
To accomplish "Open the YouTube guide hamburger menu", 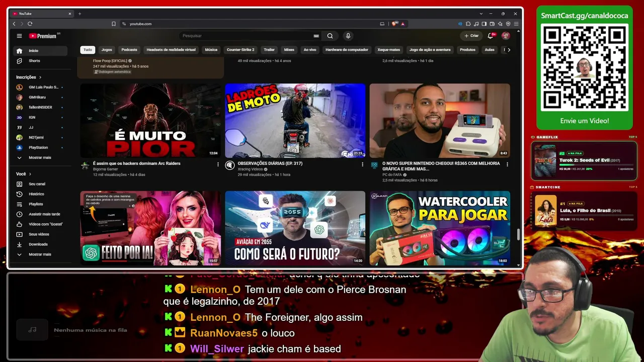I will tap(19, 36).
